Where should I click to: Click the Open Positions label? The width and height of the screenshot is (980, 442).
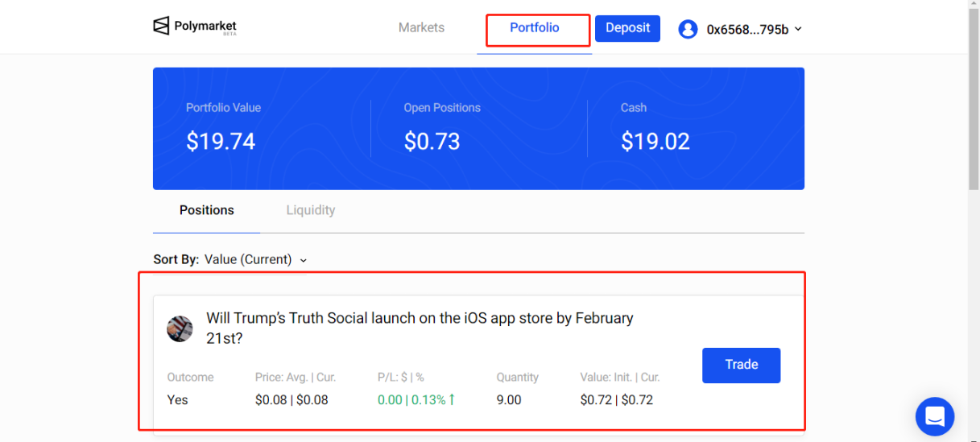click(442, 107)
